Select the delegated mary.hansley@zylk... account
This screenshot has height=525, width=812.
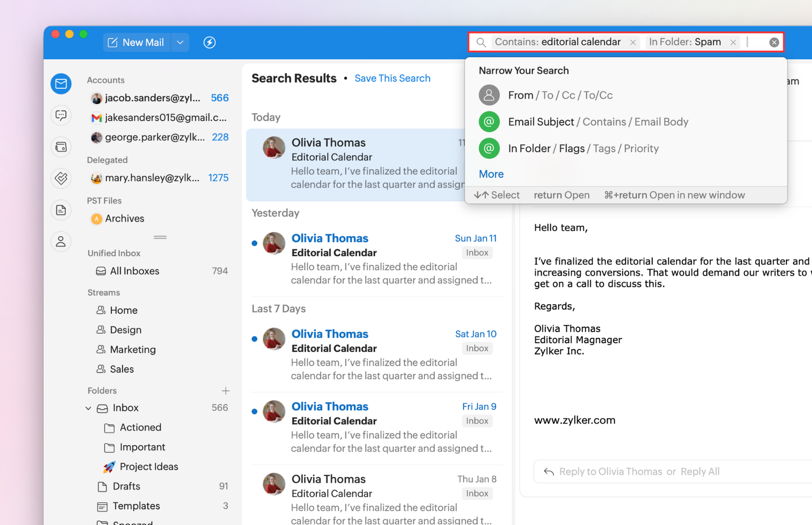pos(159,178)
